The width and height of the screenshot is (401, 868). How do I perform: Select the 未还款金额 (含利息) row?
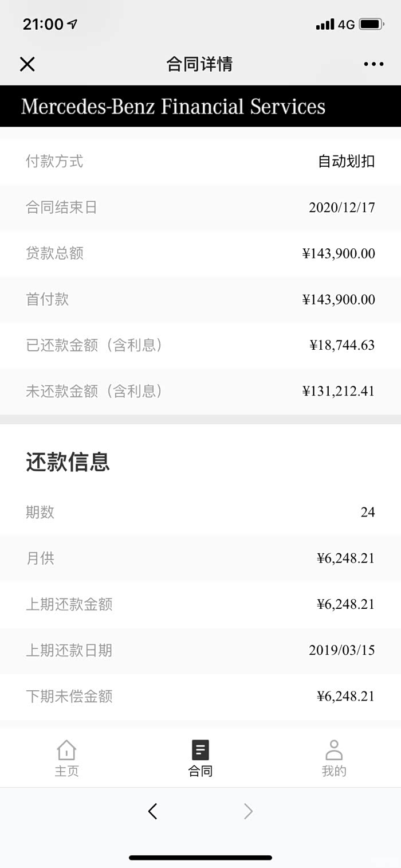coord(200,391)
